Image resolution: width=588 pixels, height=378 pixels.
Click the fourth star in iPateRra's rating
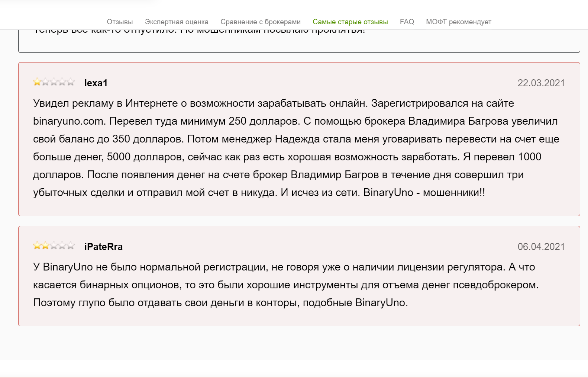pyautogui.click(x=62, y=246)
